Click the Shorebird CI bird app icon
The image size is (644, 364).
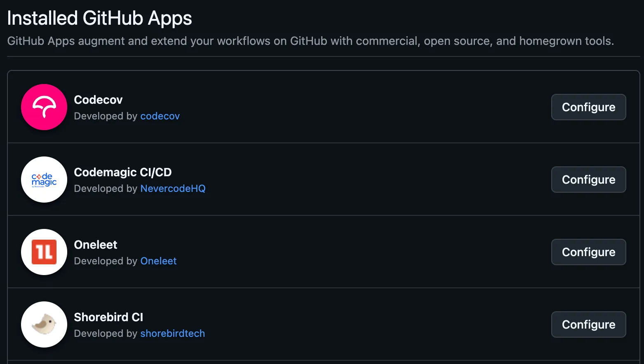44,324
